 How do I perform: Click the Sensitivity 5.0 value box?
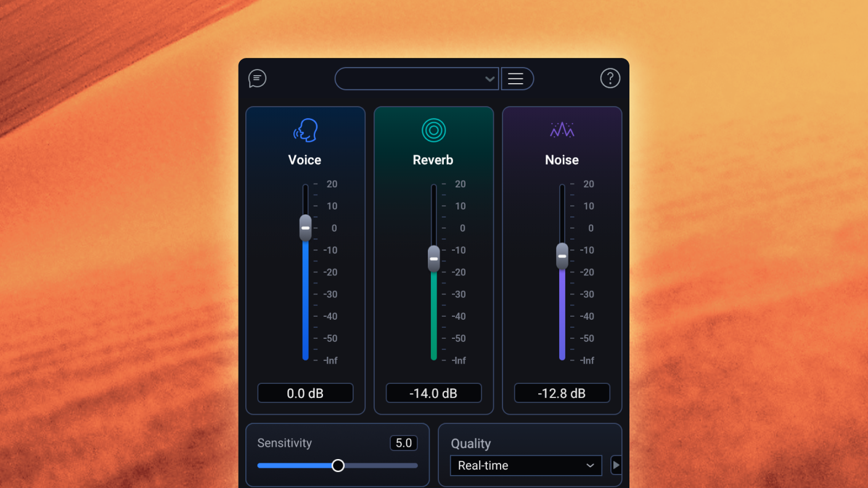(403, 443)
